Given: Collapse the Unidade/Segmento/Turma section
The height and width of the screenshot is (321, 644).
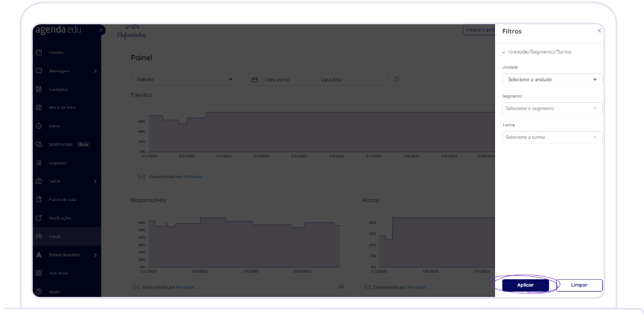Looking at the screenshot, I should tap(504, 52).
